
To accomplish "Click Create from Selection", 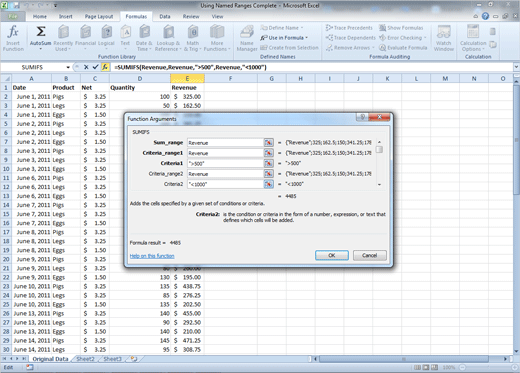I will pos(289,48).
